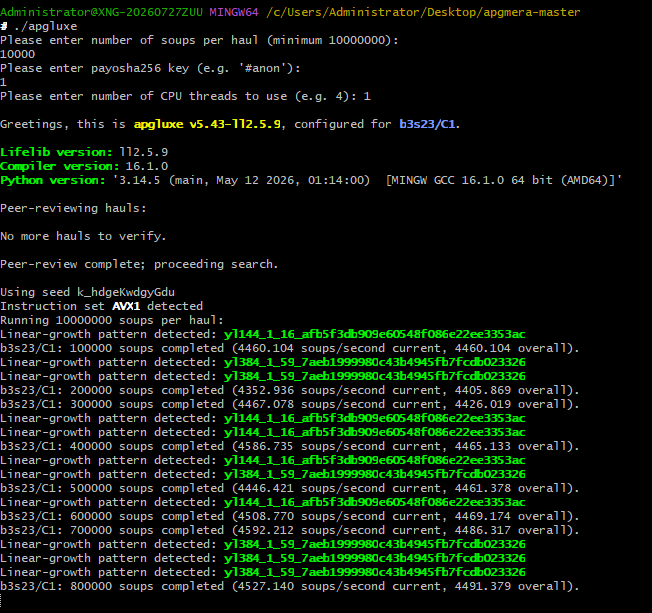Click the green 'Python version:' label
This screenshot has height=613, width=652.
pos(52,180)
